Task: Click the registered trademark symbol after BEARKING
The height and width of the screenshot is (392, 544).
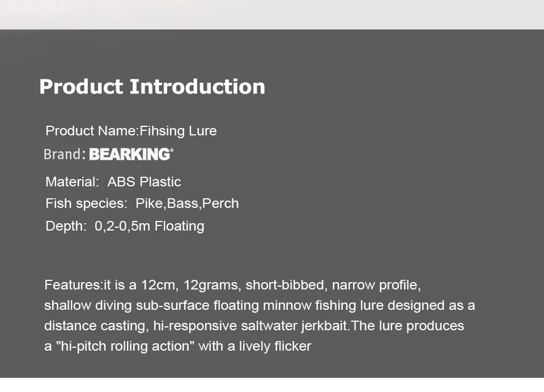Action: [x=172, y=150]
